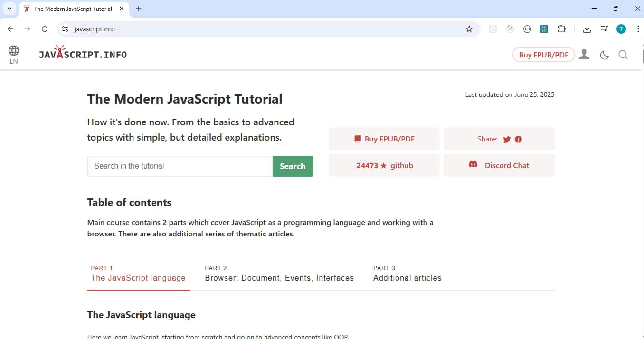Open the browser Extensions puzzle icon

point(562,29)
